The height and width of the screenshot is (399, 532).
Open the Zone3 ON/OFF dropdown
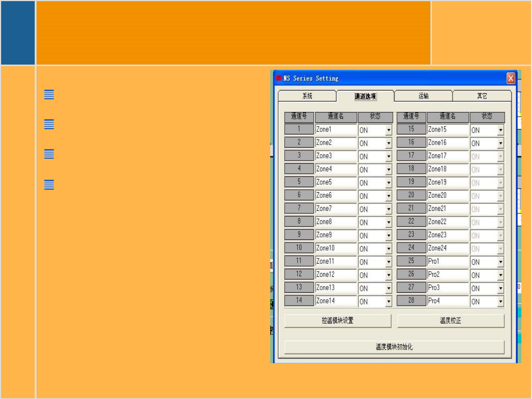click(x=388, y=156)
